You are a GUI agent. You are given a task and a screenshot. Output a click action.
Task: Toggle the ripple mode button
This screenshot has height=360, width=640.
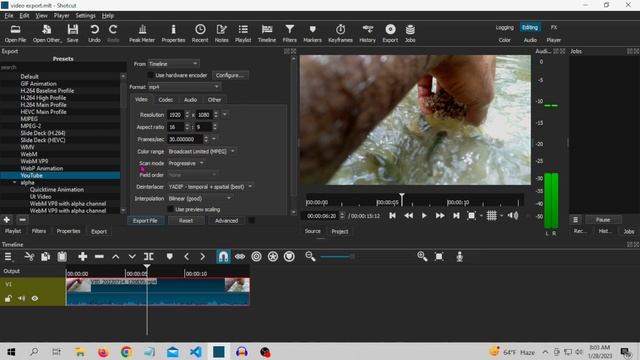tap(256, 257)
